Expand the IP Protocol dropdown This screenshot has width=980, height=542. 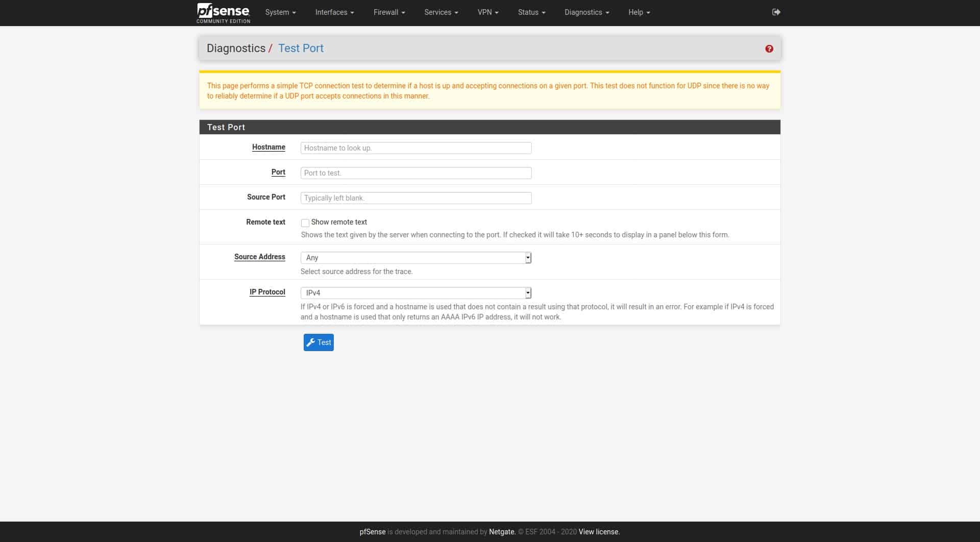(416, 293)
